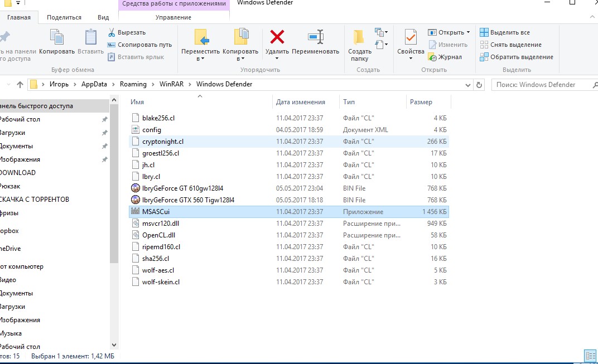Click the red Удалить icon

pyautogui.click(x=277, y=37)
